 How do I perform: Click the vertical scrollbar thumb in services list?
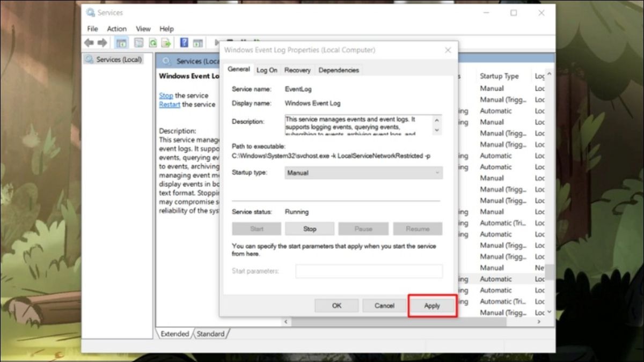[550, 272]
